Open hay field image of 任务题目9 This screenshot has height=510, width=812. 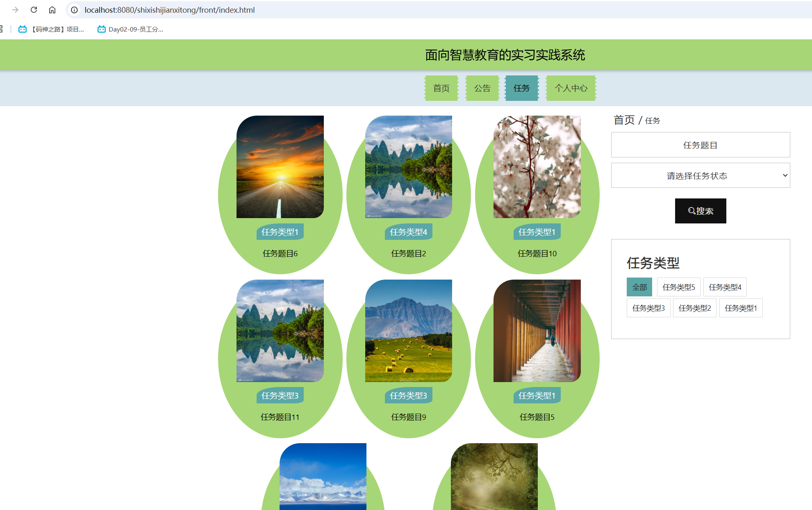point(409,331)
